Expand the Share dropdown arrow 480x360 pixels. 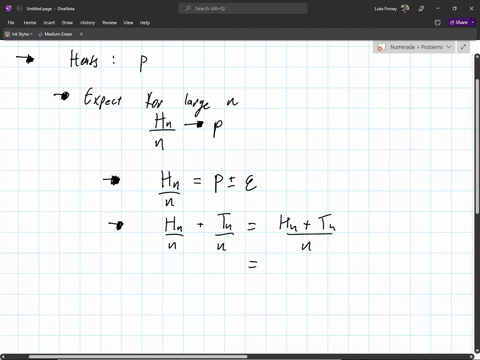pyautogui.click(x=473, y=22)
